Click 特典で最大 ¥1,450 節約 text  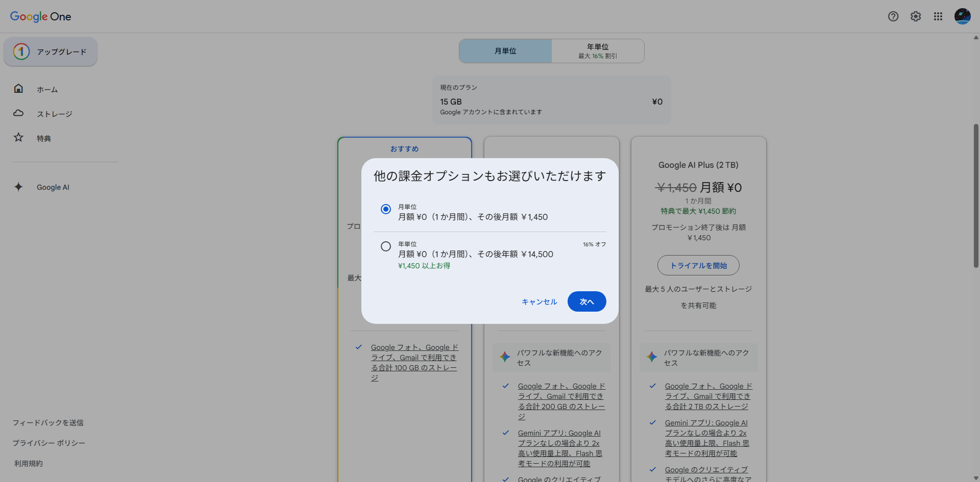[x=698, y=211]
